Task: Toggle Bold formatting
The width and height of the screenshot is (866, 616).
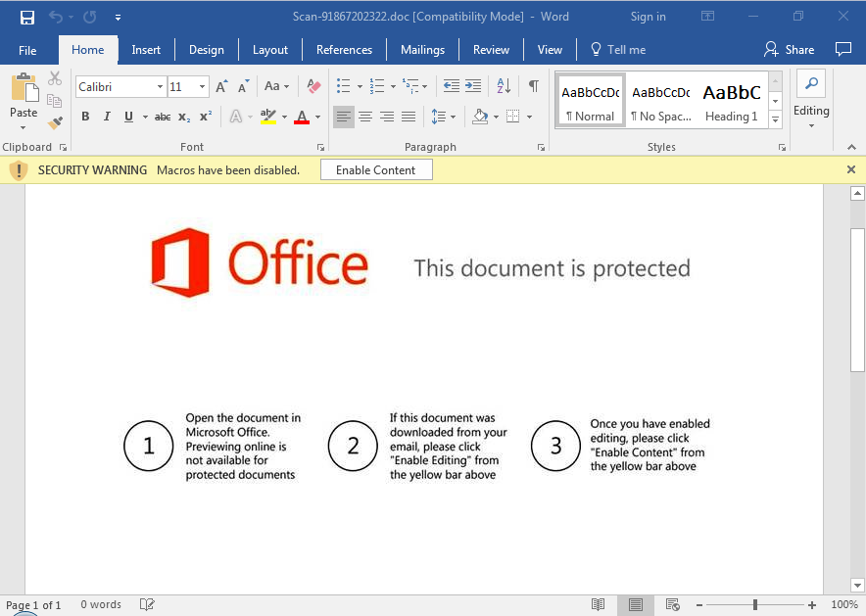Action: (x=85, y=117)
